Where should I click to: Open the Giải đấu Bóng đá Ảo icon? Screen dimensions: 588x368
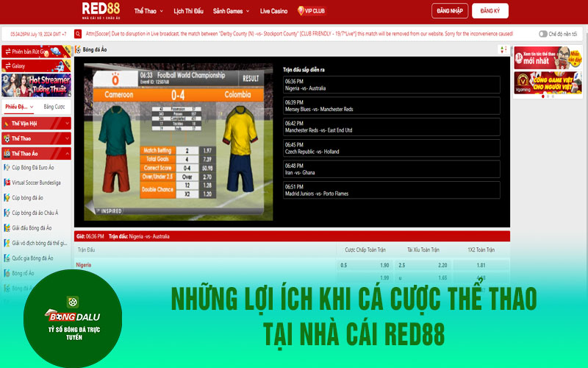tap(7, 228)
